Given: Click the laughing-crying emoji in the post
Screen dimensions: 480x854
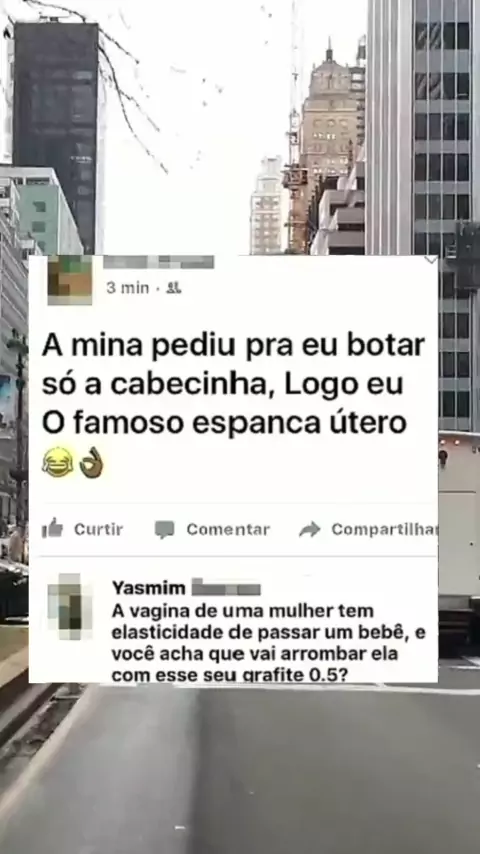Looking at the screenshot, I should [x=58, y=462].
